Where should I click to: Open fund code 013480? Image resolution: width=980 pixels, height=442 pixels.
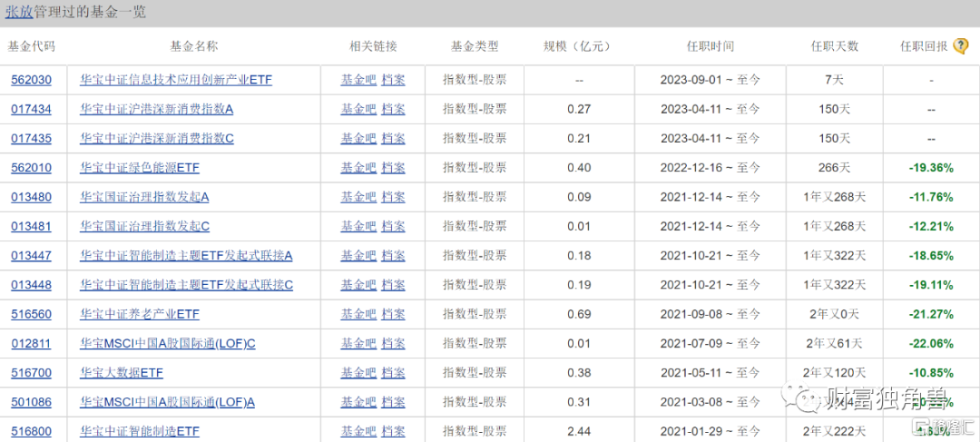pos(31,197)
